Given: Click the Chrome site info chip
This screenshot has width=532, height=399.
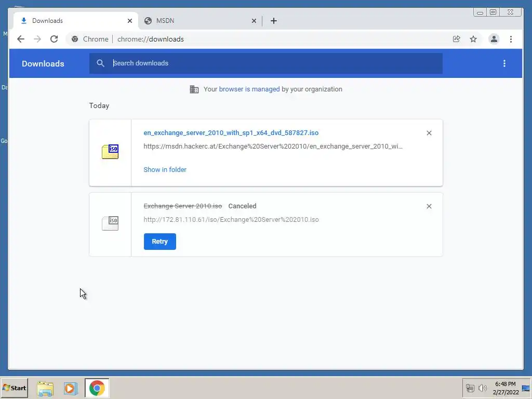Looking at the screenshot, I should [x=90, y=39].
